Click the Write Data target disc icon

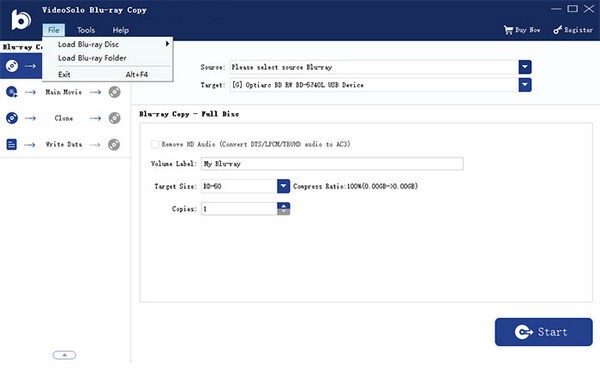point(114,144)
